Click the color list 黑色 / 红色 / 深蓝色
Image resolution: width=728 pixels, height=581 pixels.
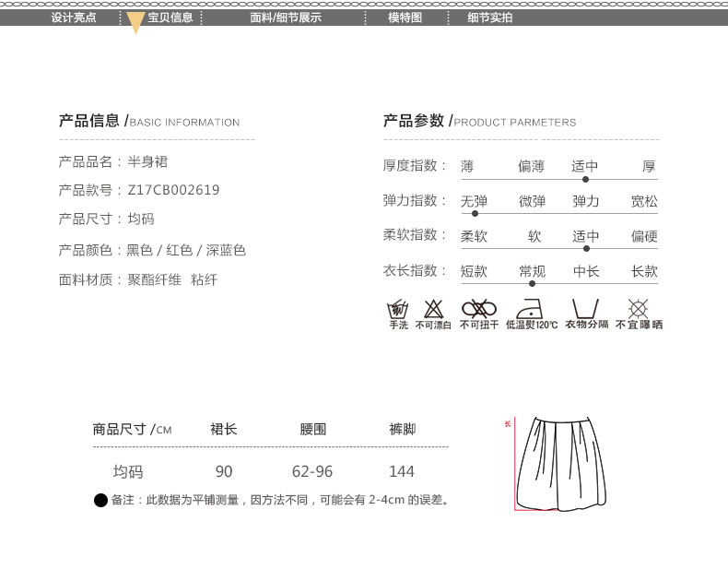[186, 250]
